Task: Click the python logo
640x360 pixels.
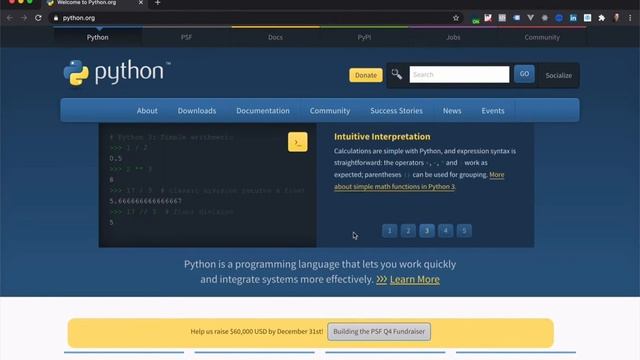Action: click(x=117, y=73)
